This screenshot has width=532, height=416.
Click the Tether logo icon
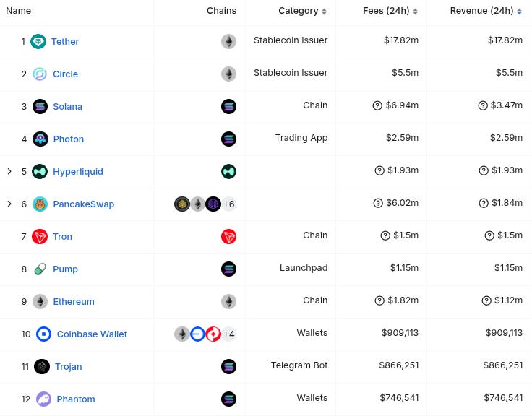38,41
